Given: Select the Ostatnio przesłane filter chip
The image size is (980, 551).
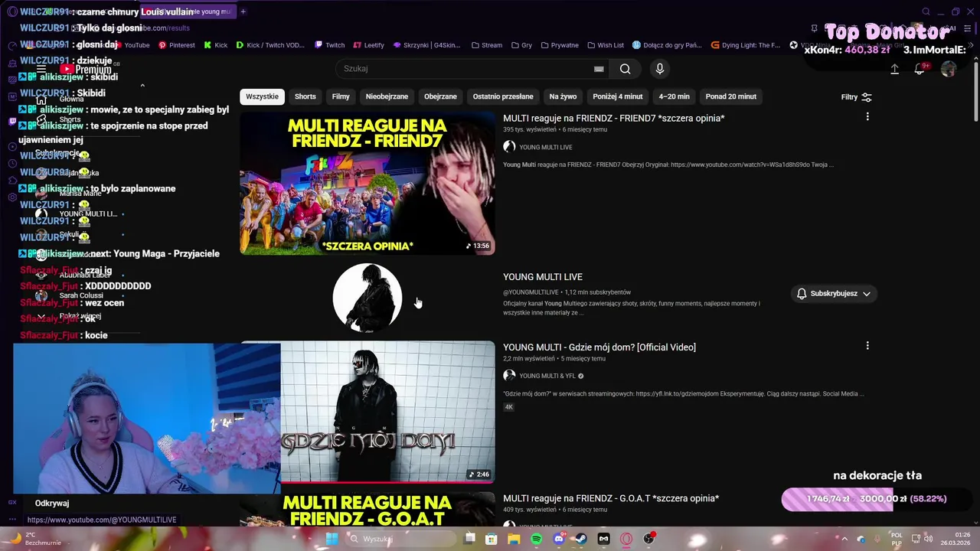Looking at the screenshot, I should click(x=503, y=96).
